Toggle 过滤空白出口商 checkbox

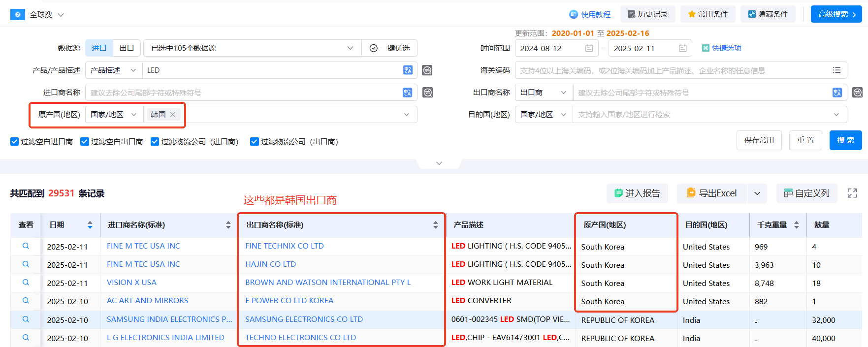[x=85, y=142]
